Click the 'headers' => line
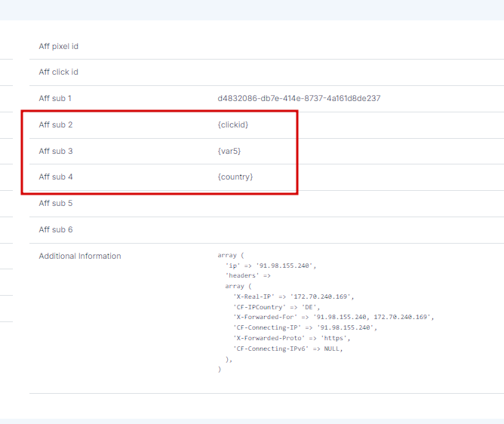The height and width of the screenshot is (424, 504). pyautogui.click(x=248, y=275)
